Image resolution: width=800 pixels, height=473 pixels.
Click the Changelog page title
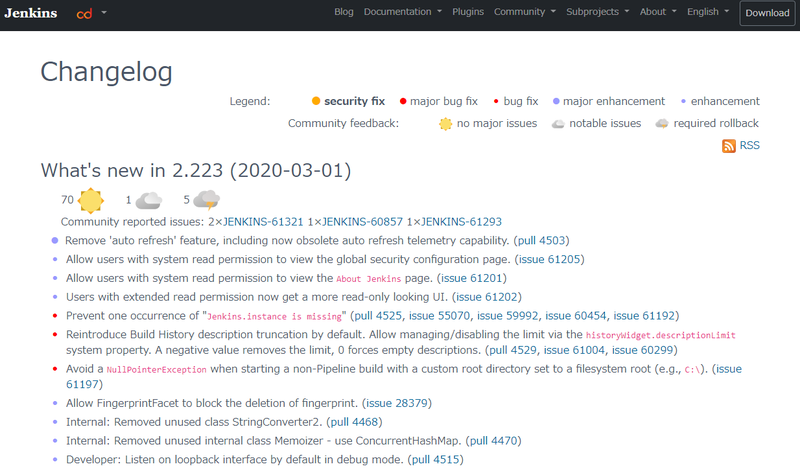coord(106,72)
